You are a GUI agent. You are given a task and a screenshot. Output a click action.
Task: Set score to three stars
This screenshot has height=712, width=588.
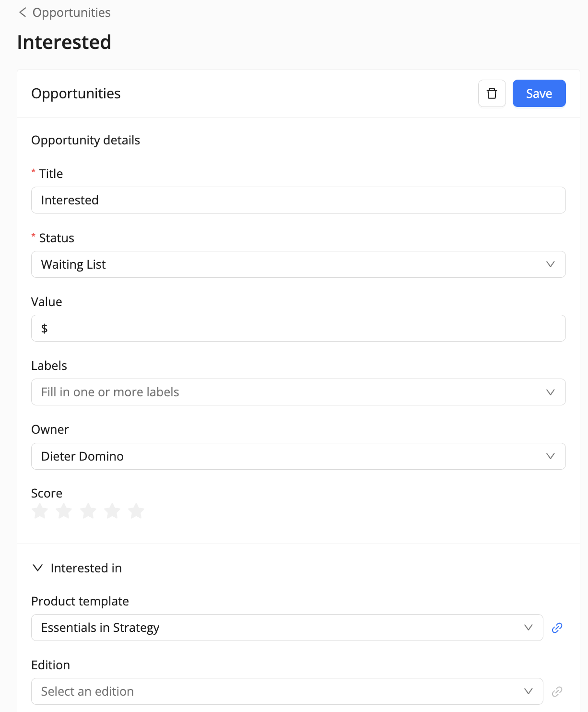click(88, 511)
